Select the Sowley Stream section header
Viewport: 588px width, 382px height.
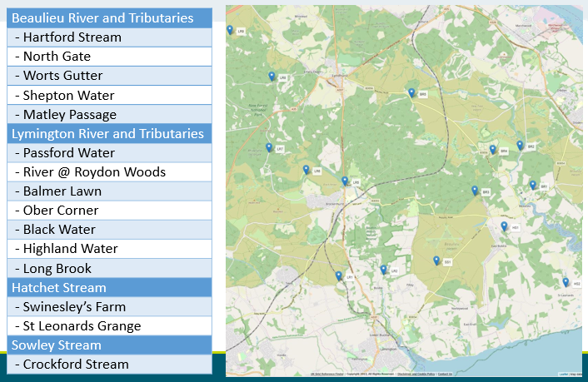coord(111,345)
